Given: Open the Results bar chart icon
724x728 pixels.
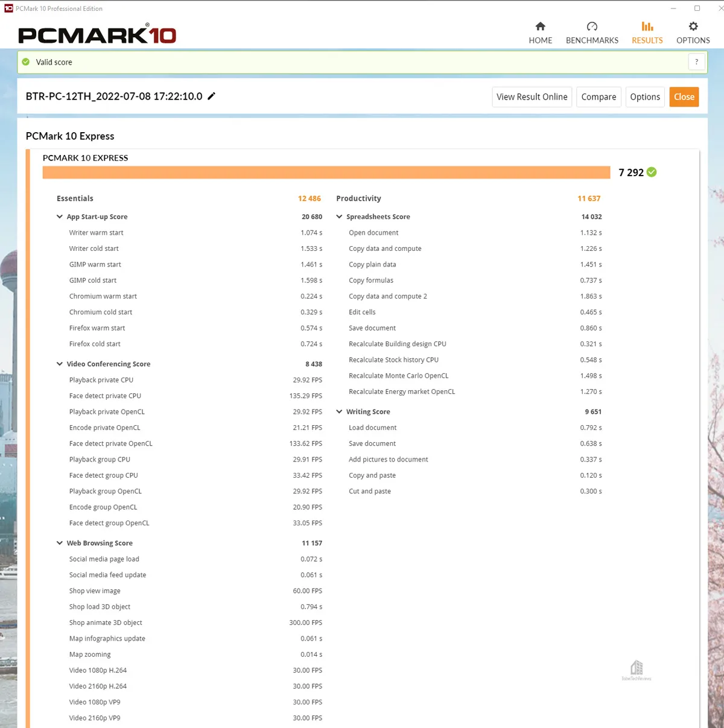Looking at the screenshot, I should click(647, 27).
